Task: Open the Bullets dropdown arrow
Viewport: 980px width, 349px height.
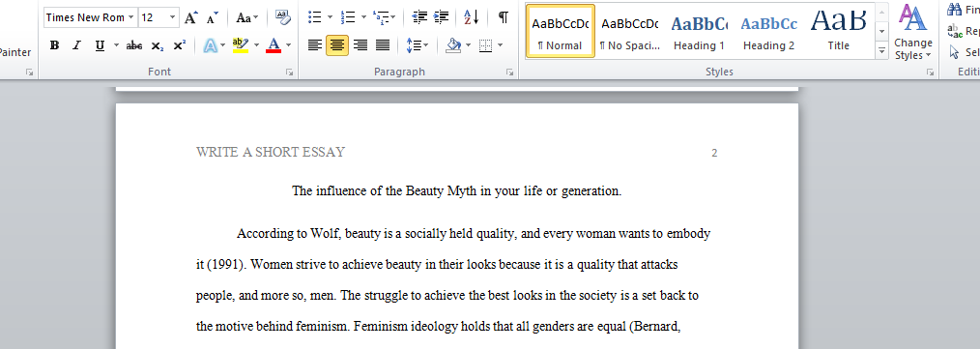Action: (330, 17)
